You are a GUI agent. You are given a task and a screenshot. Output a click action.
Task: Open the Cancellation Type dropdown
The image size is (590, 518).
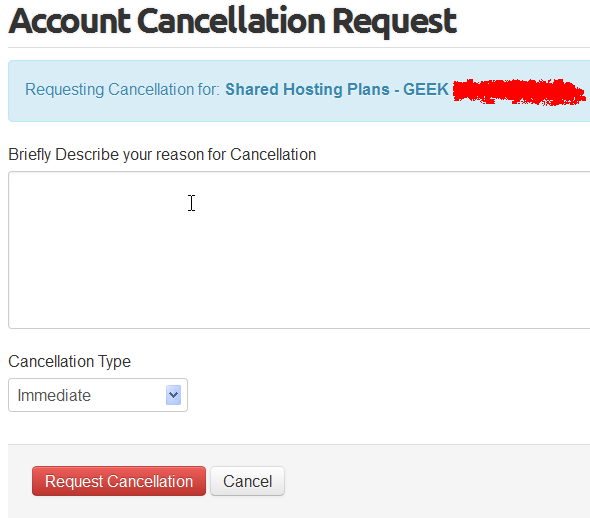click(98, 395)
